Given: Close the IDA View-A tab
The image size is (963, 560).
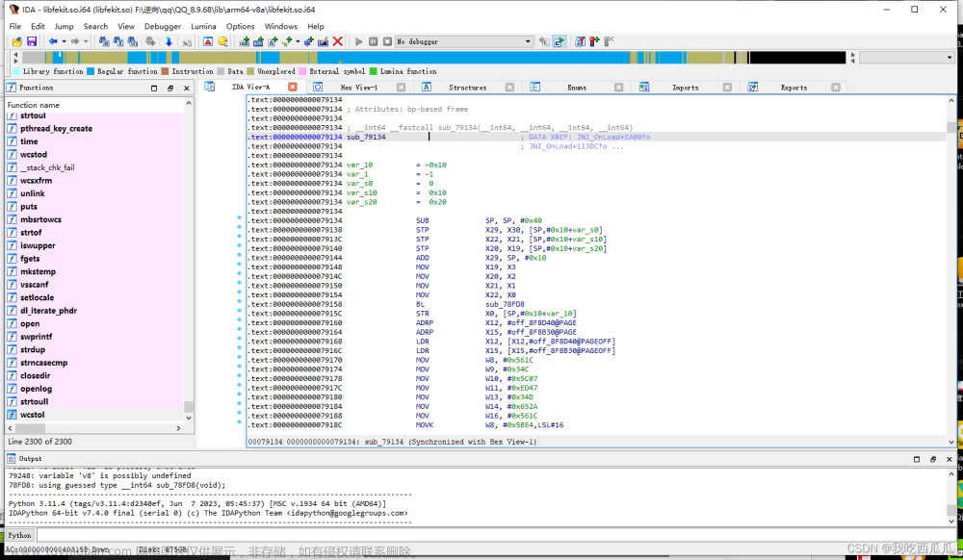Looking at the screenshot, I should (293, 88).
